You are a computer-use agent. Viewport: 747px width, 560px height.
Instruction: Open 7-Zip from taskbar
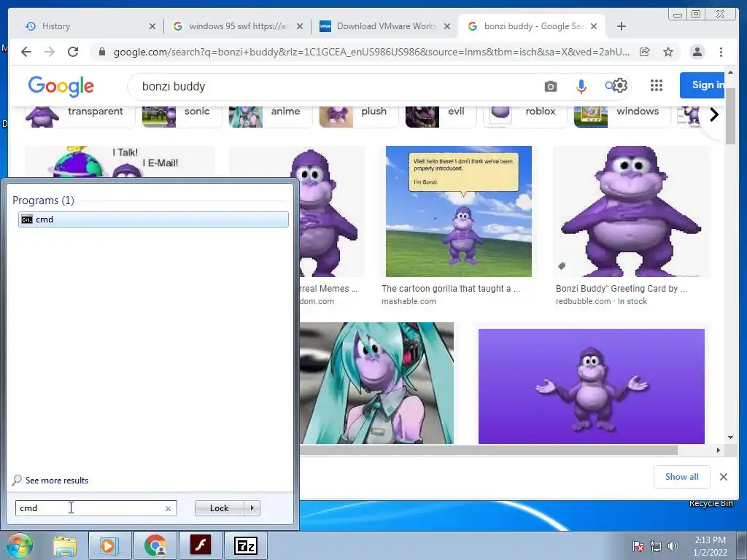pyautogui.click(x=246, y=545)
